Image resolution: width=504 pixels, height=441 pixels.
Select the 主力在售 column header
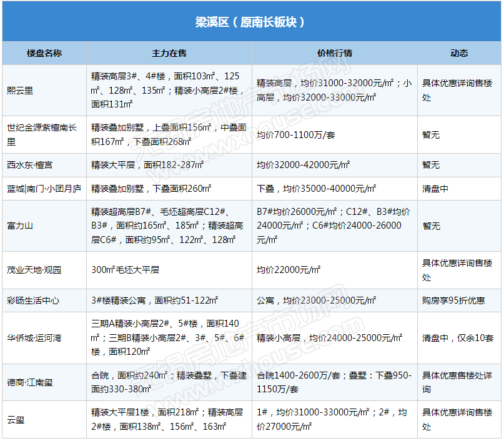(x=169, y=53)
